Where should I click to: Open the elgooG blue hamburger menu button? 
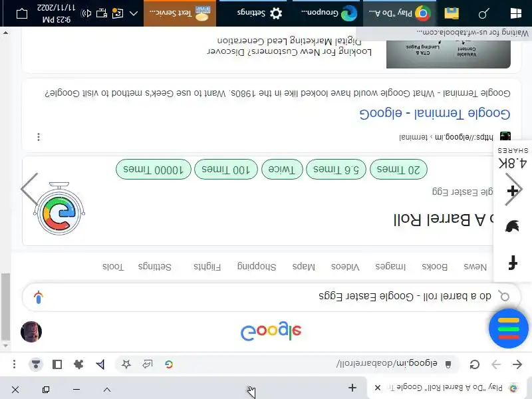[508, 329]
